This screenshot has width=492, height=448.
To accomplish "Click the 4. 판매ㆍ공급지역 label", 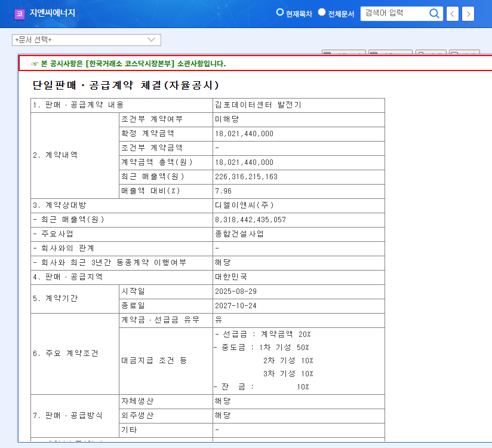I will click(x=68, y=277).
